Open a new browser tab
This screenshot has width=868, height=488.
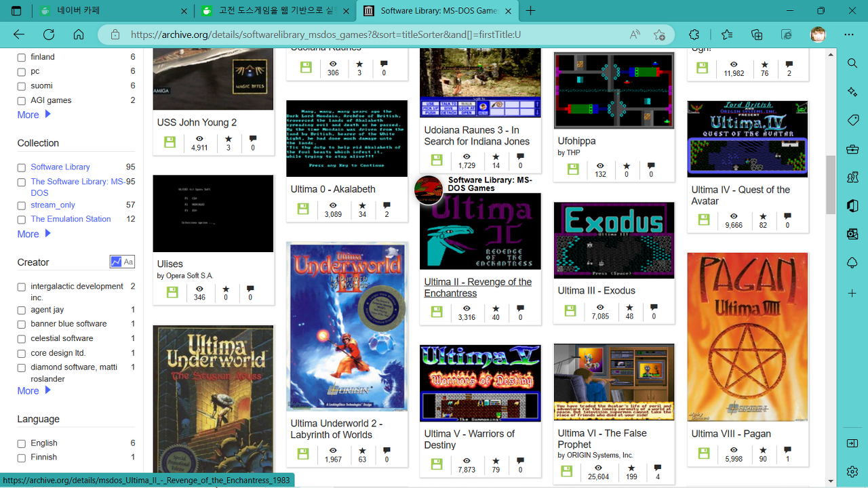coord(531,11)
